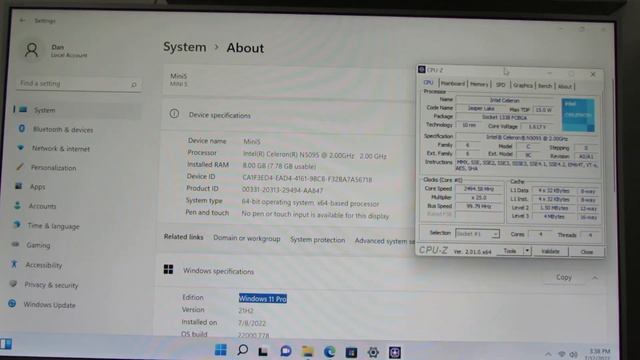The width and height of the screenshot is (640, 360).
Task: Click the System breadcrumb link
Action: coord(184,47)
